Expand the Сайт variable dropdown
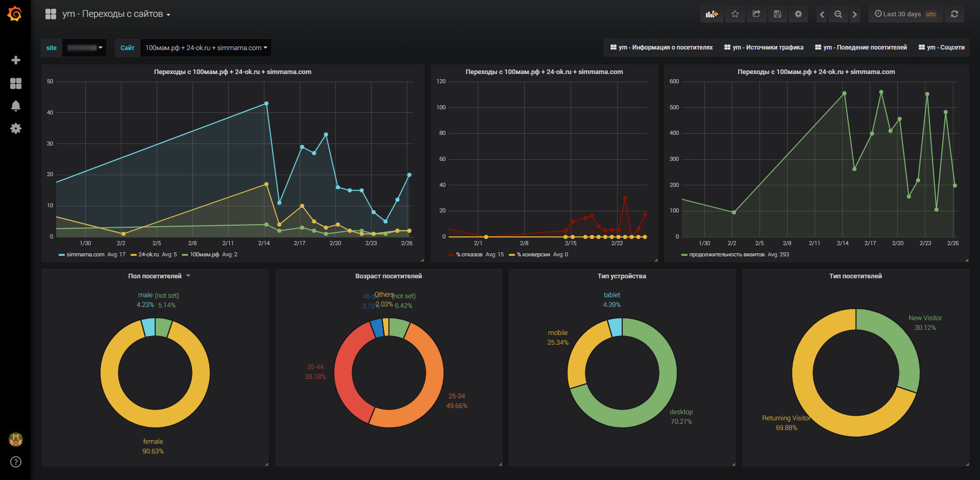 (x=206, y=48)
